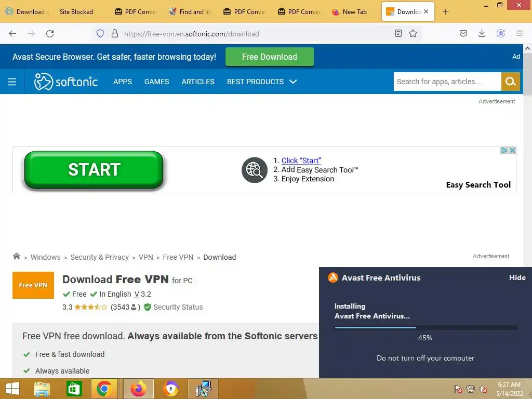Screen dimensions: 532x399
Task: Click the Free VPN orange app logo
Action: point(33,285)
